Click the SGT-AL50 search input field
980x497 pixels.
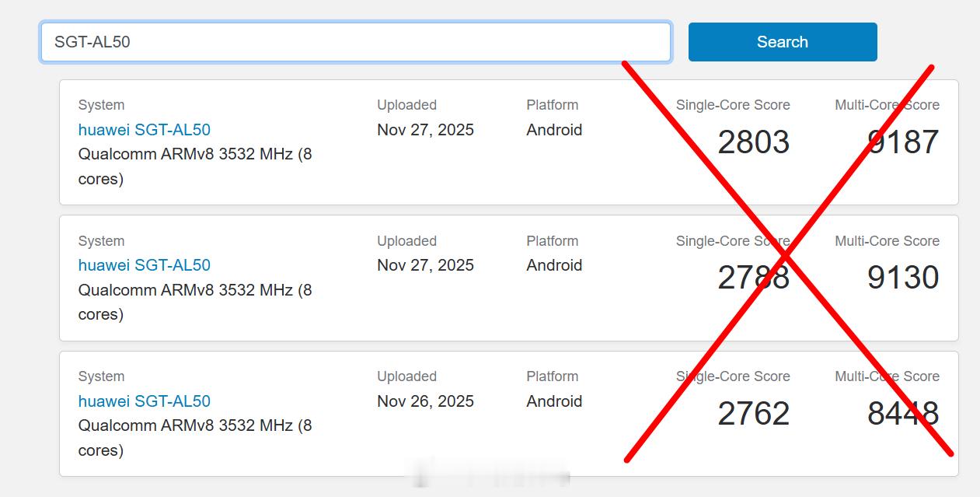click(x=355, y=42)
